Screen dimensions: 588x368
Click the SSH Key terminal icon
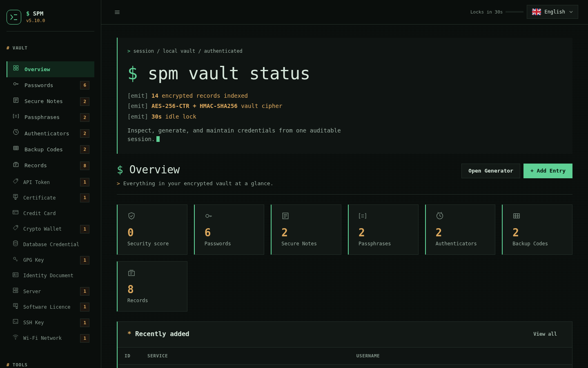pyautogui.click(x=16, y=321)
